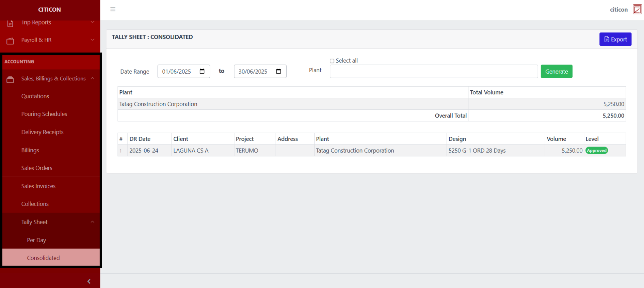This screenshot has height=288, width=644.
Task: Click the Plant selection input field
Action: (x=433, y=72)
